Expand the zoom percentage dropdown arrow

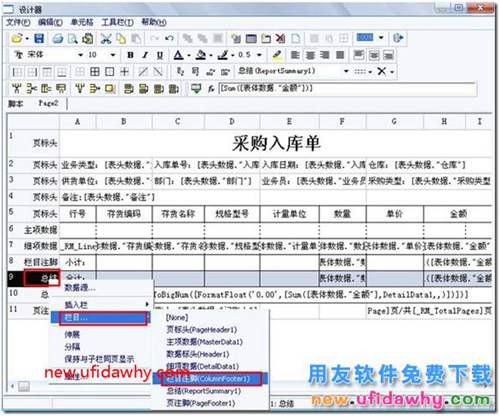(x=381, y=38)
